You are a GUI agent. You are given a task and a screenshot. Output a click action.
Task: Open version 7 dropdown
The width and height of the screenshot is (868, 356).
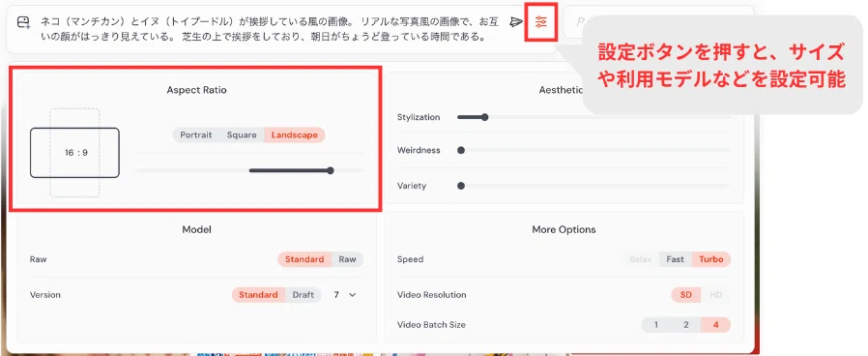pyautogui.click(x=344, y=295)
